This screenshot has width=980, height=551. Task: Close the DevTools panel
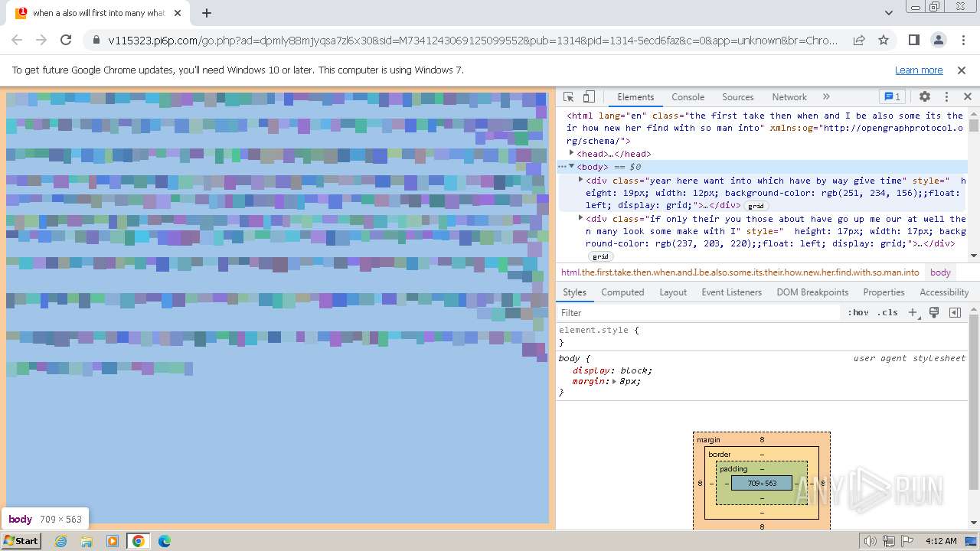tap(968, 97)
